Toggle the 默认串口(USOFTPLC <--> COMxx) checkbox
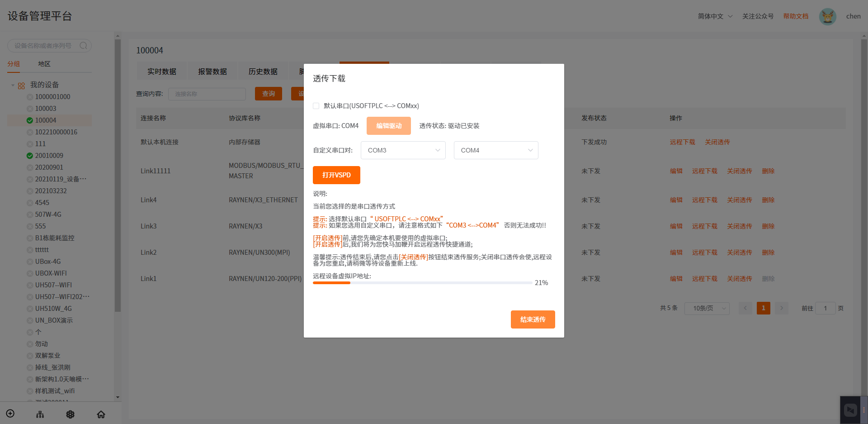 [316, 106]
